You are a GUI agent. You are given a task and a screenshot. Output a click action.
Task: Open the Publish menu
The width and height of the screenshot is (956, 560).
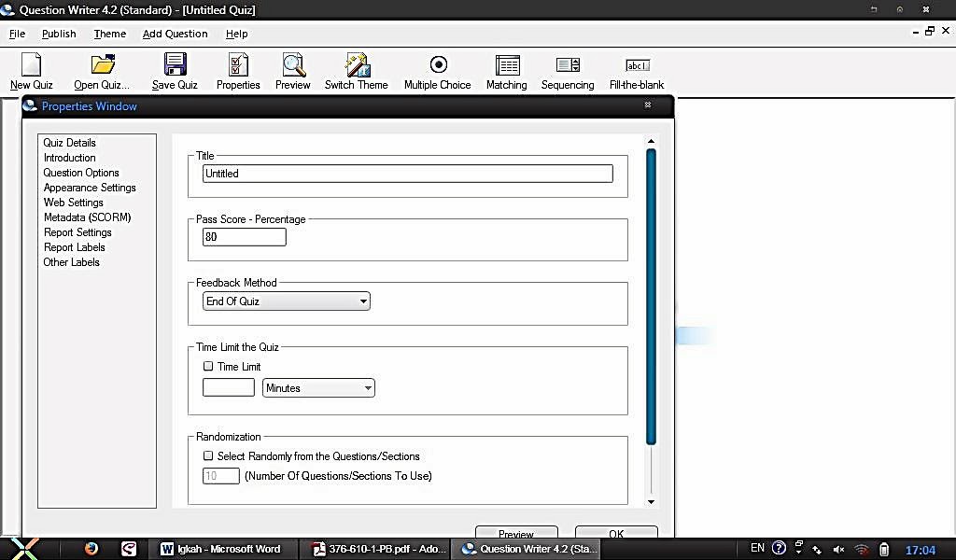[59, 35]
